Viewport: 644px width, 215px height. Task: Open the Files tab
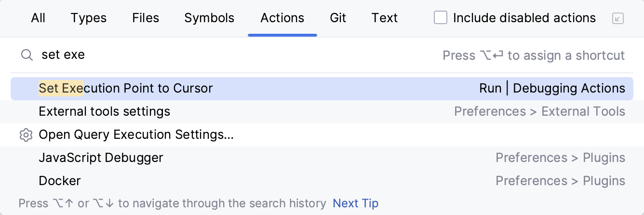(146, 18)
